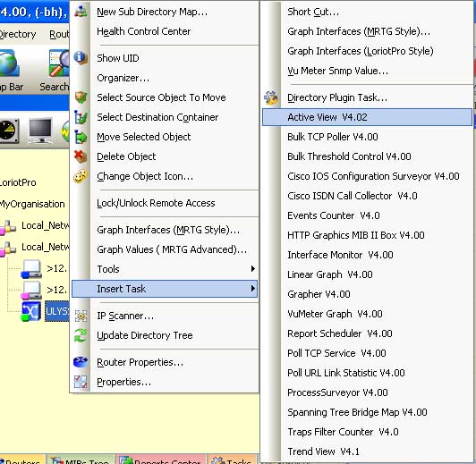Click the Search magnifier toolbar icon
The image size is (476, 464).
click(x=59, y=63)
